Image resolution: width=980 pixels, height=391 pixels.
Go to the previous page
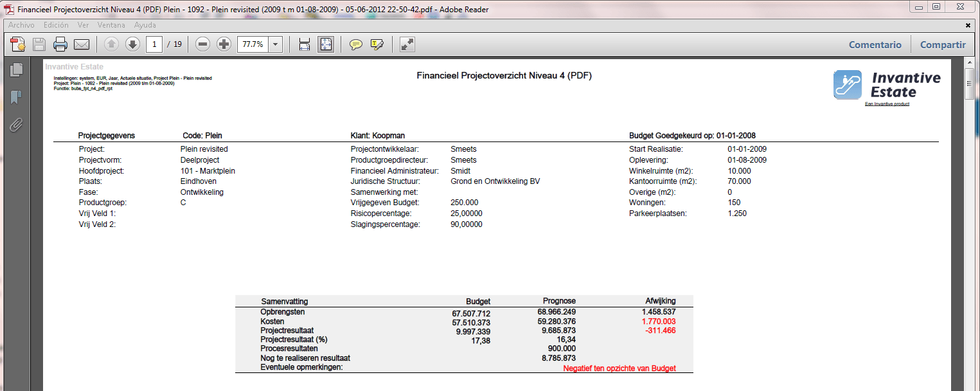tap(111, 44)
